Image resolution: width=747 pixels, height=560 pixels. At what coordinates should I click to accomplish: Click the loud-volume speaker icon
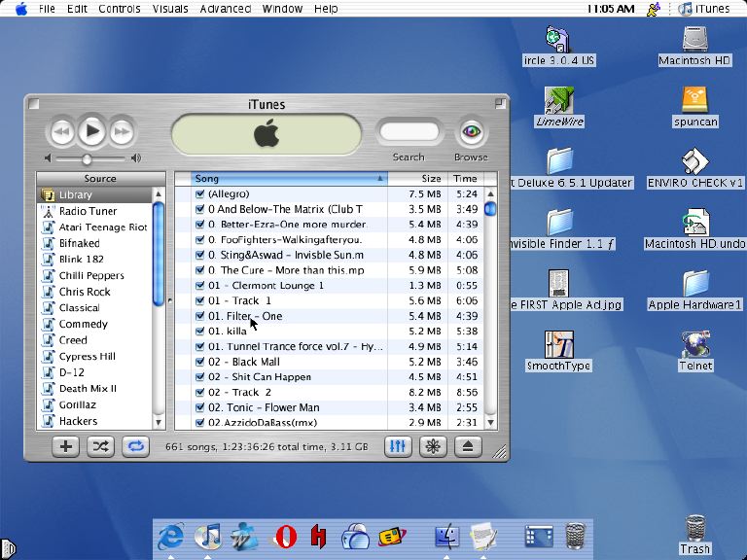[x=136, y=158]
